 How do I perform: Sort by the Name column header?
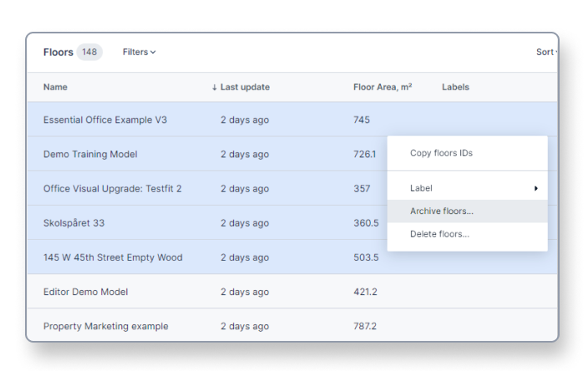pyautogui.click(x=55, y=87)
